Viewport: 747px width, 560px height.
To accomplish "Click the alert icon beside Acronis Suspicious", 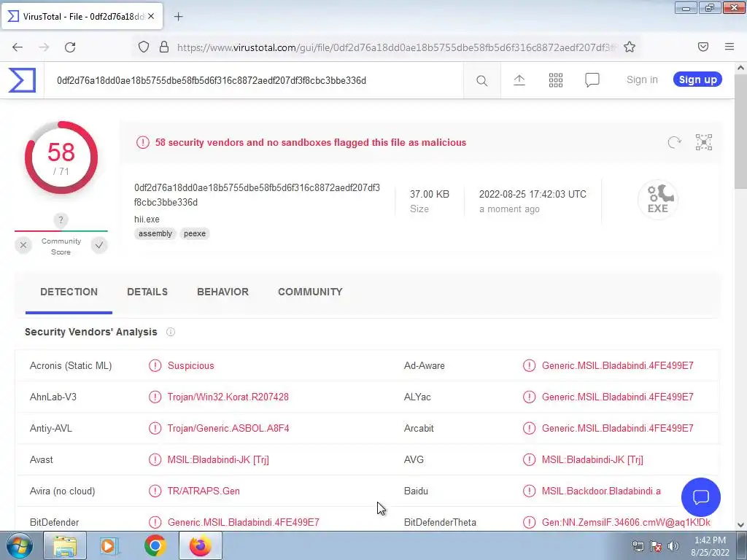I will click(x=155, y=366).
